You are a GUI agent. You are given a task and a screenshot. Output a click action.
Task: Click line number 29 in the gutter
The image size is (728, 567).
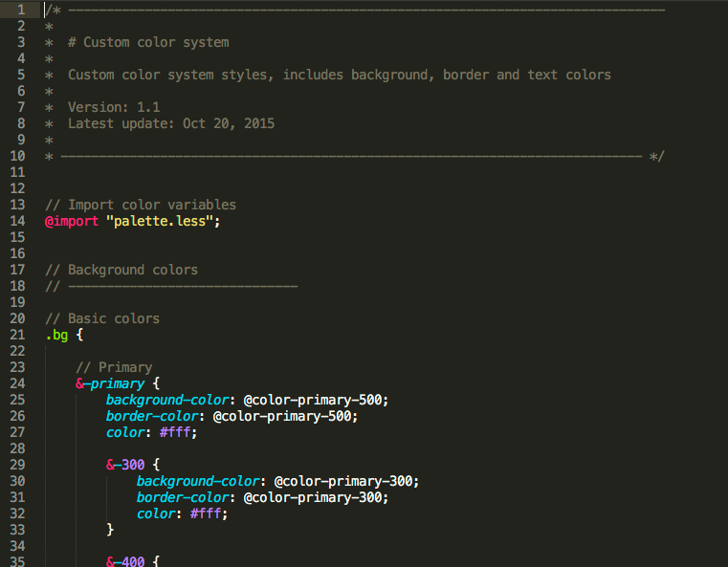point(18,465)
